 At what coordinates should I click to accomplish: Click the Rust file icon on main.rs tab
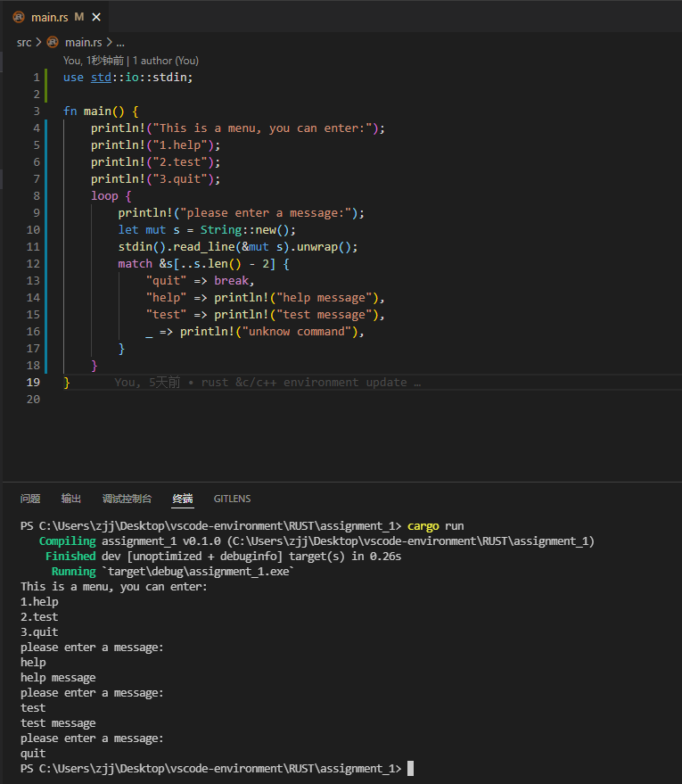point(20,17)
